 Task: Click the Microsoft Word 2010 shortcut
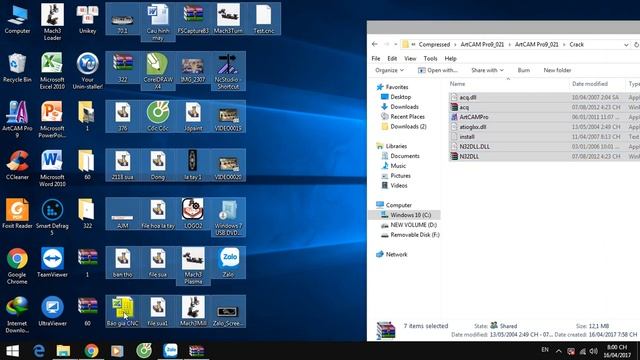[52, 168]
